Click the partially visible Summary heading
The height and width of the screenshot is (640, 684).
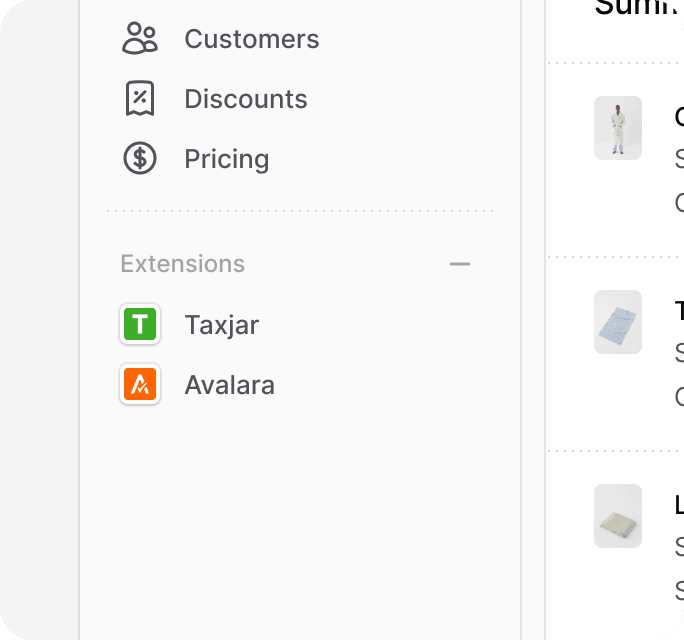click(639, 7)
